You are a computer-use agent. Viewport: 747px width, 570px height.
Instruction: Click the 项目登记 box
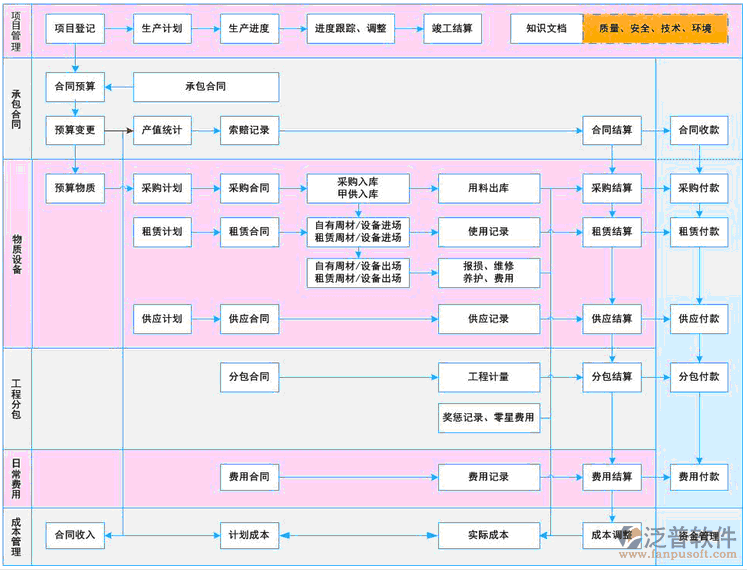75,29
